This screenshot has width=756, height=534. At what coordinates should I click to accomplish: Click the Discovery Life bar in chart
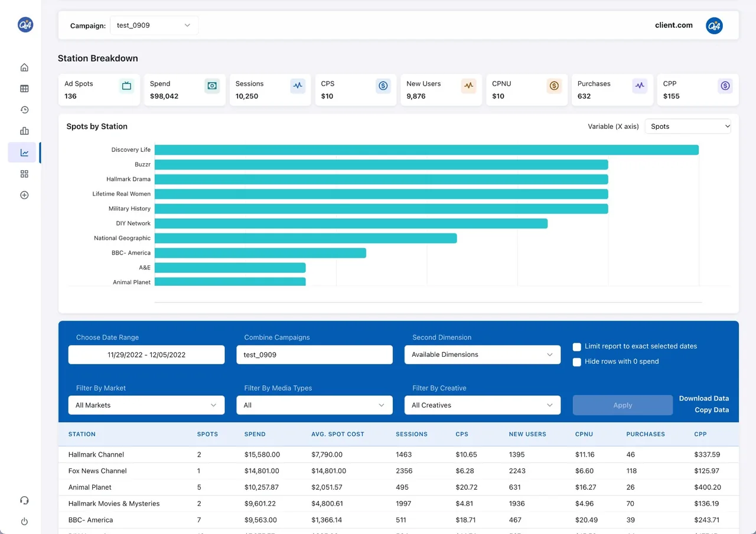click(x=426, y=150)
